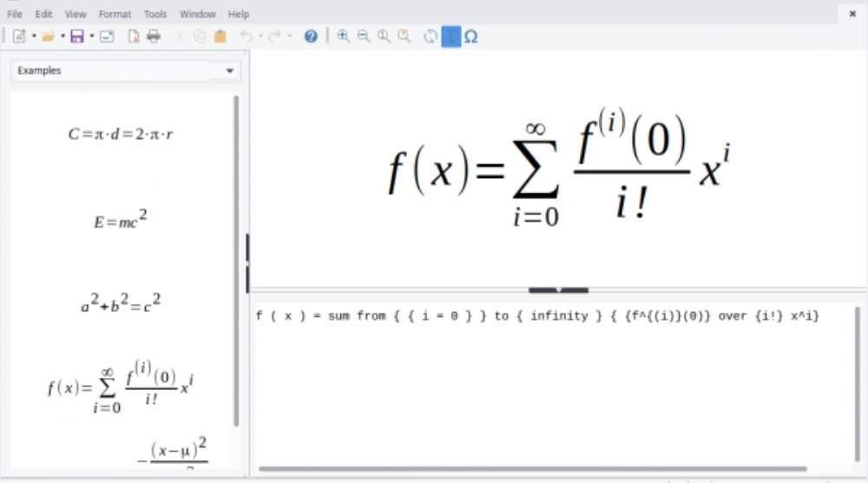Open the File menu
868x483 pixels.
pyautogui.click(x=15, y=14)
